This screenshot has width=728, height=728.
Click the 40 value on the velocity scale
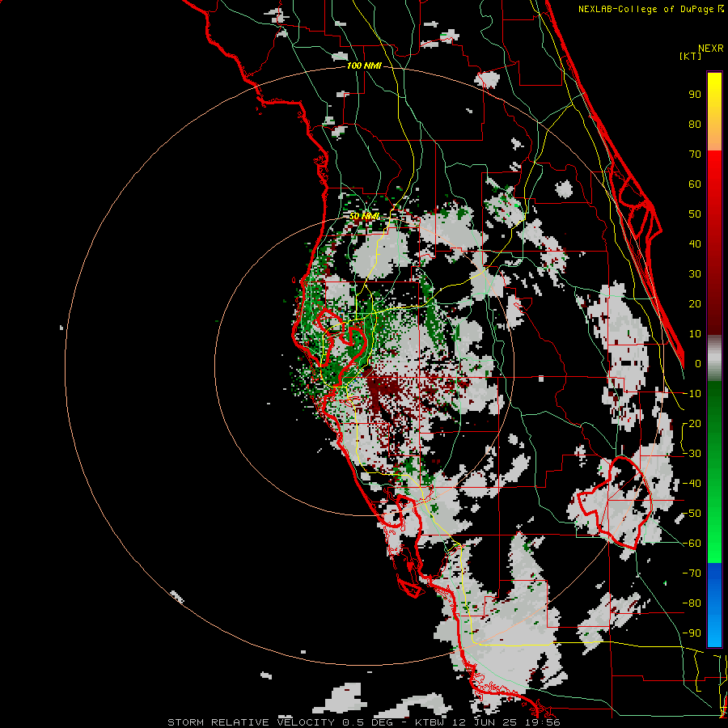click(695, 243)
